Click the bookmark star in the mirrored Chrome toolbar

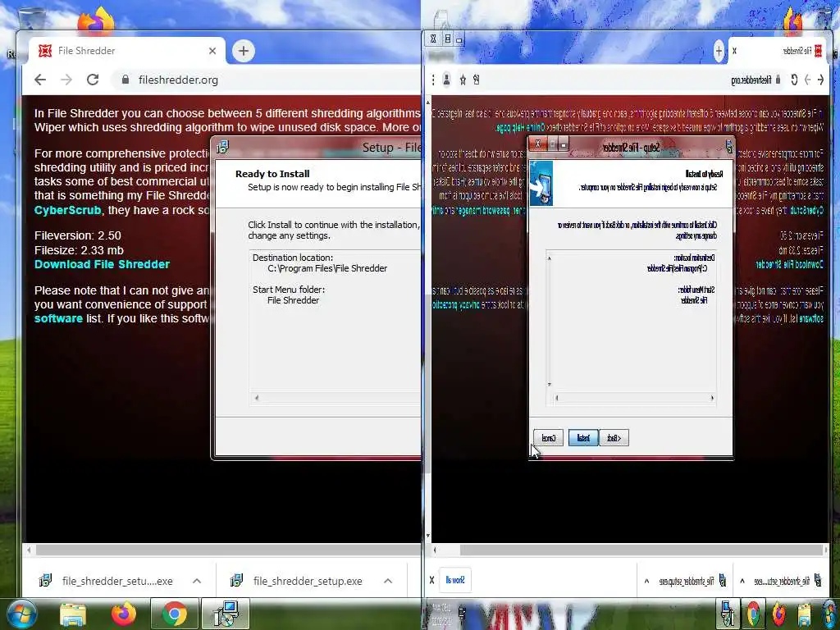pos(463,80)
